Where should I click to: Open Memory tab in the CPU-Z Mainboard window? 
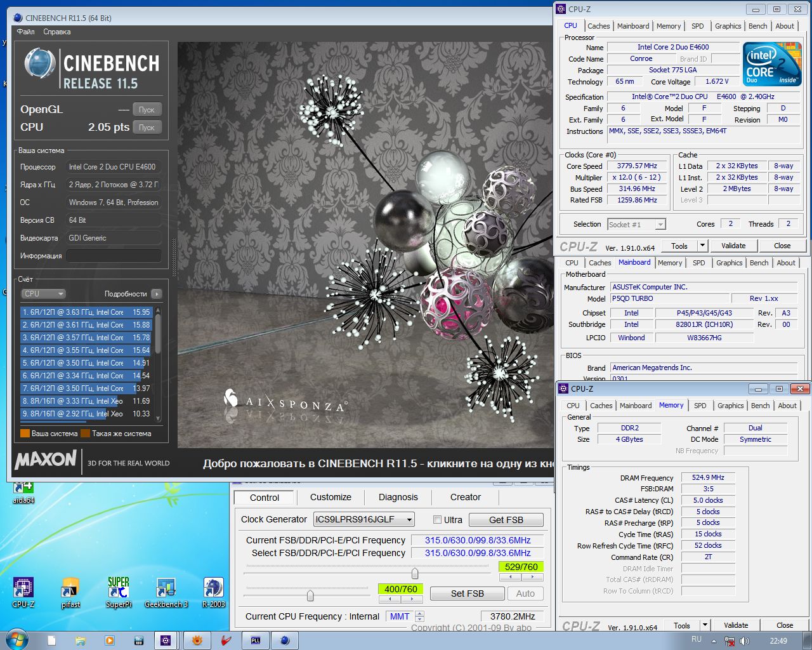point(670,263)
